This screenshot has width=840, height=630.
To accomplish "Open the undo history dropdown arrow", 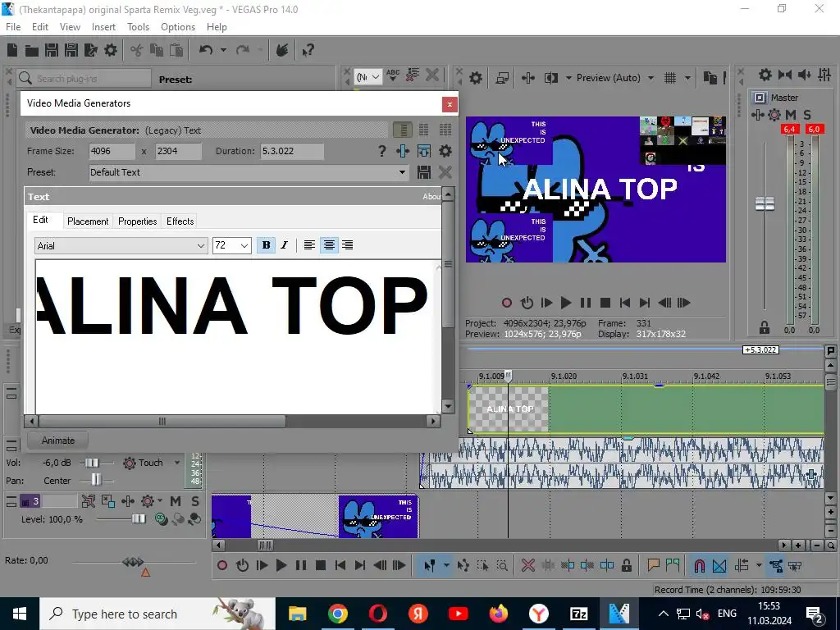I will pos(223,50).
